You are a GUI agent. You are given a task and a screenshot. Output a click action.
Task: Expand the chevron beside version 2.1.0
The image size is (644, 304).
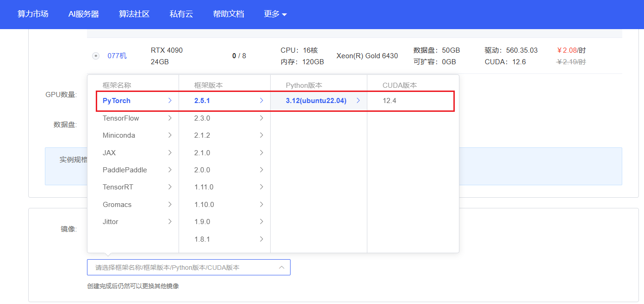tap(261, 153)
